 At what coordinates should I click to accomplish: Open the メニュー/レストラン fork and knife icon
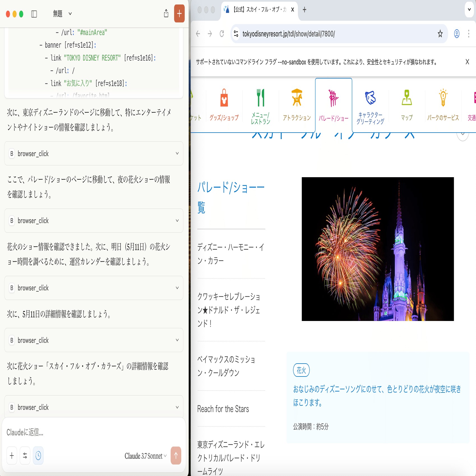(x=260, y=98)
